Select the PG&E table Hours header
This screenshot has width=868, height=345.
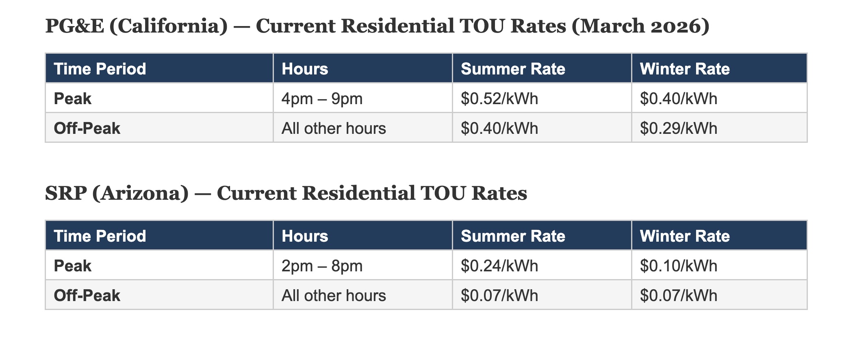pyautogui.click(x=305, y=69)
